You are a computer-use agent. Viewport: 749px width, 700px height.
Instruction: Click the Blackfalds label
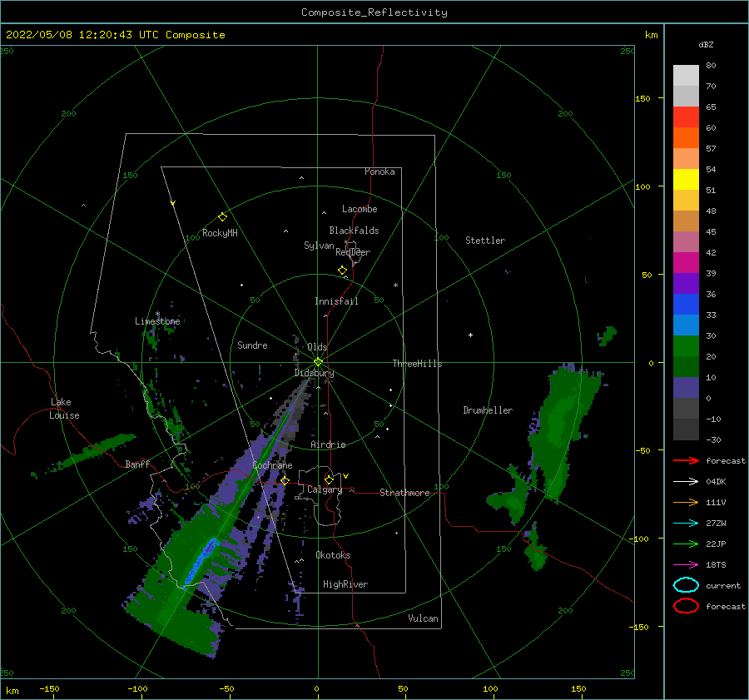pos(354,231)
